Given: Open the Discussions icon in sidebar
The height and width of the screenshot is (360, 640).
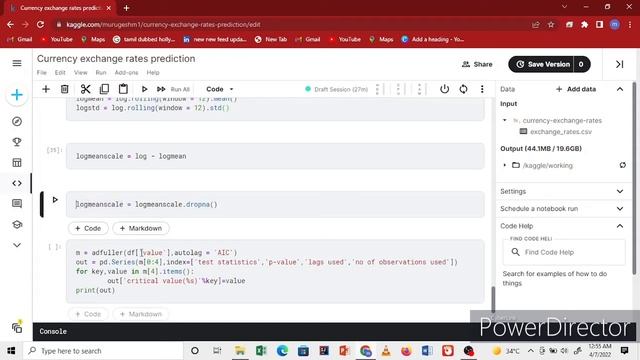Looking at the screenshot, I should click(x=17, y=204).
